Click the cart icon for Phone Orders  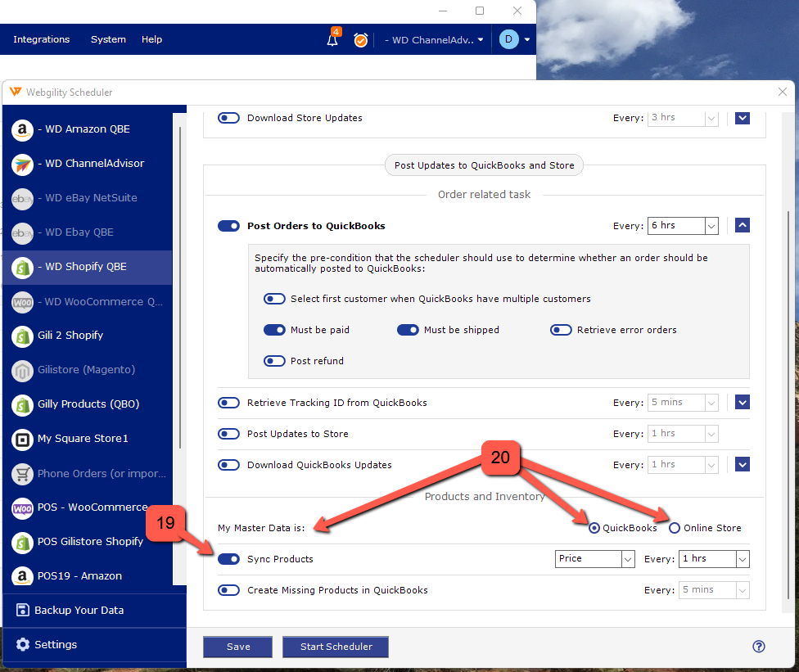coord(22,474)
